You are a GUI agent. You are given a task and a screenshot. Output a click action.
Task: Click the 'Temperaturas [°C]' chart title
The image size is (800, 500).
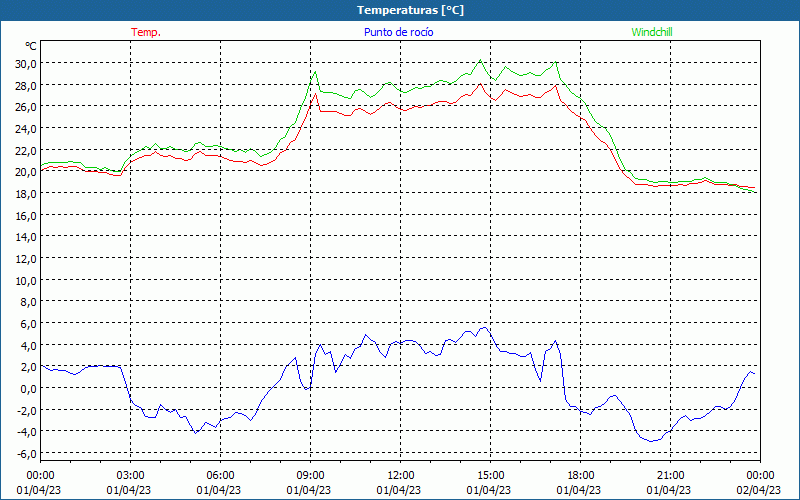pyautogui.click(x=410, y=10)
